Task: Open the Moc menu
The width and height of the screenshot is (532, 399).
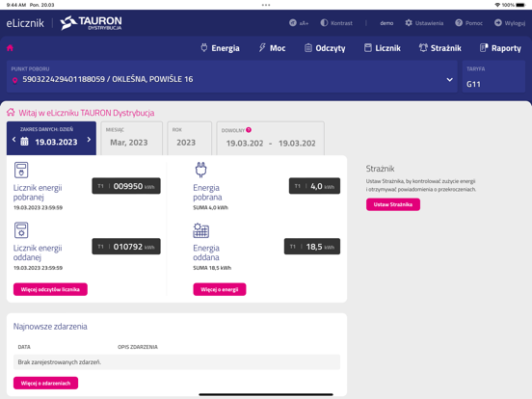Action: point(272,48)
